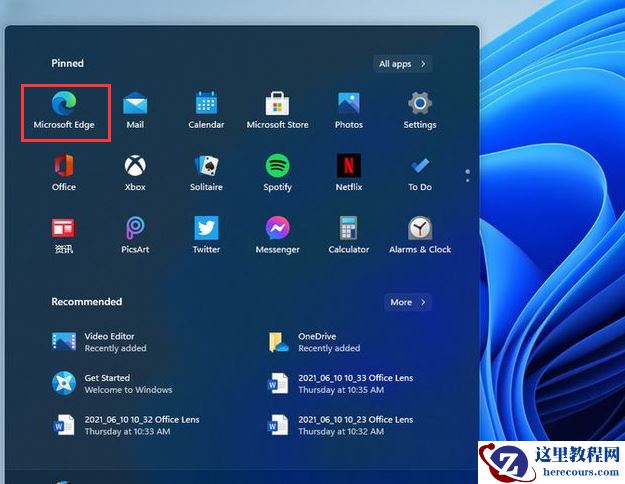The width and height of the screenshot is (625, 484).
Task: Launch the Mail app
Action: click(x=135, y=110)
